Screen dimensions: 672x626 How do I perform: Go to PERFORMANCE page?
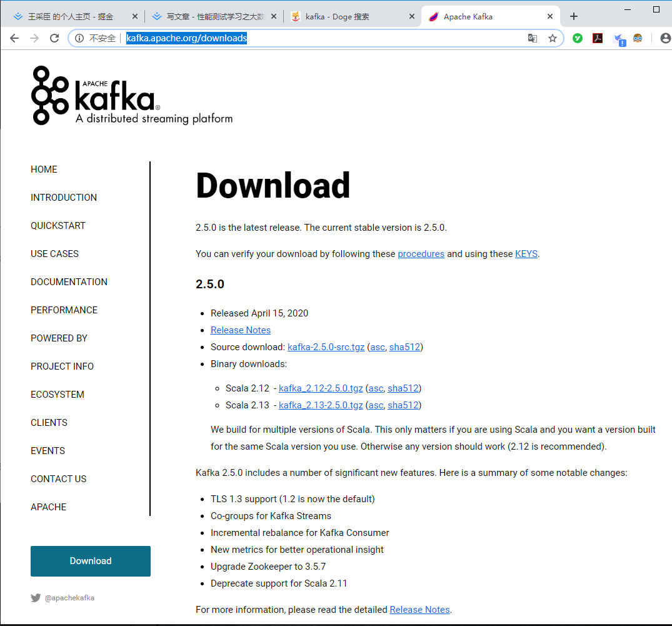(64, 310)
